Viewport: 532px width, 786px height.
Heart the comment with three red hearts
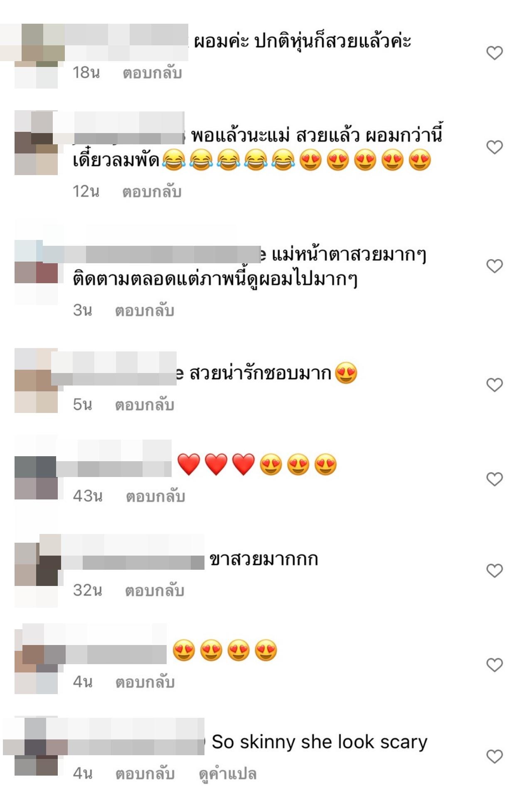tap(495, 479)
